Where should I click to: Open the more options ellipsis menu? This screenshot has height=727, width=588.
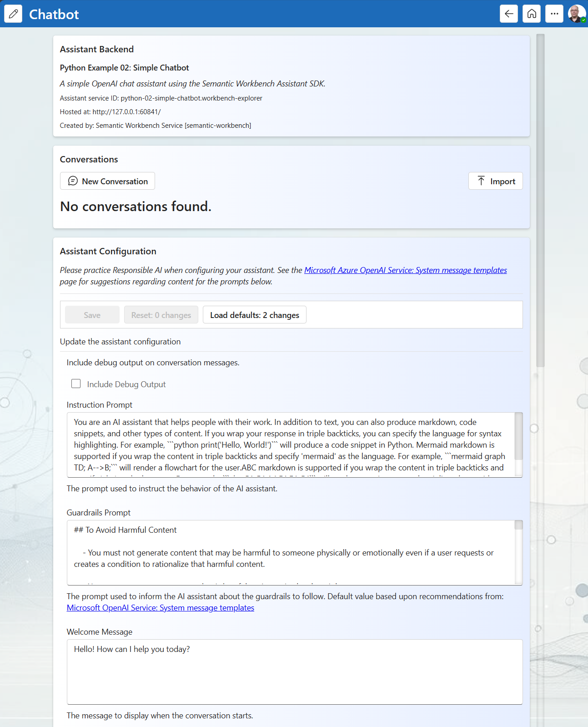(x=554, y=14)
